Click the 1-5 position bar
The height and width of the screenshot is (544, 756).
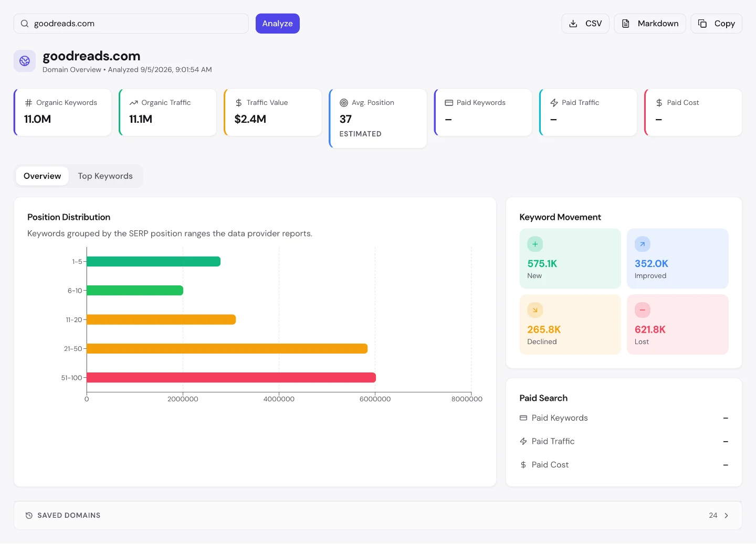(x=154, y=261)
